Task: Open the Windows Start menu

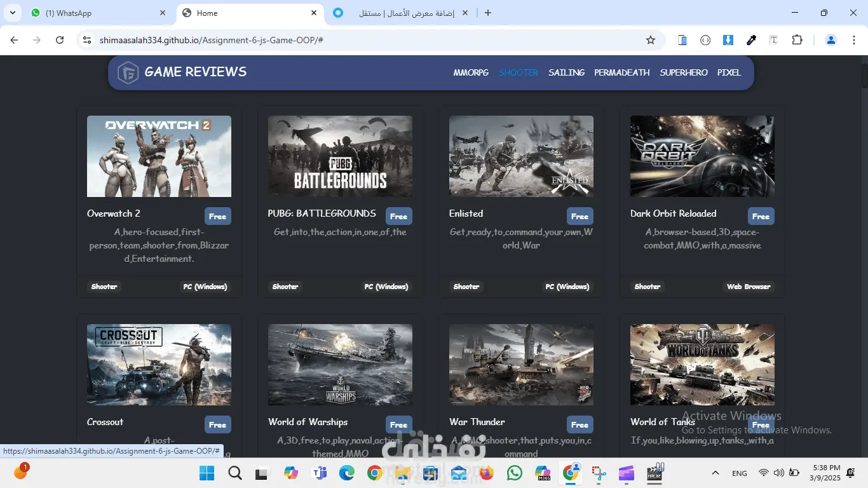Action: 207,473
